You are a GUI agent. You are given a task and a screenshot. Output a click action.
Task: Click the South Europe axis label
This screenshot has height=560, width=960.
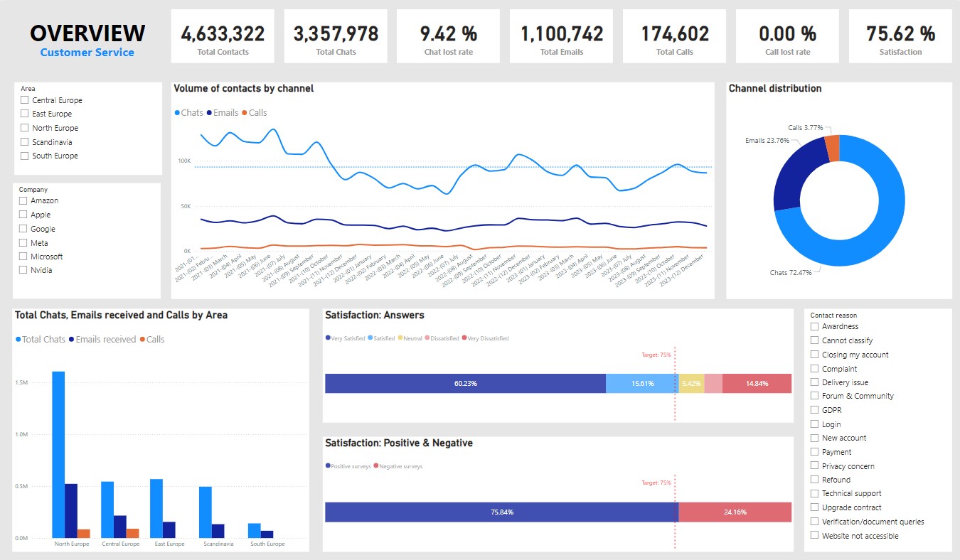tap(267, 544)
